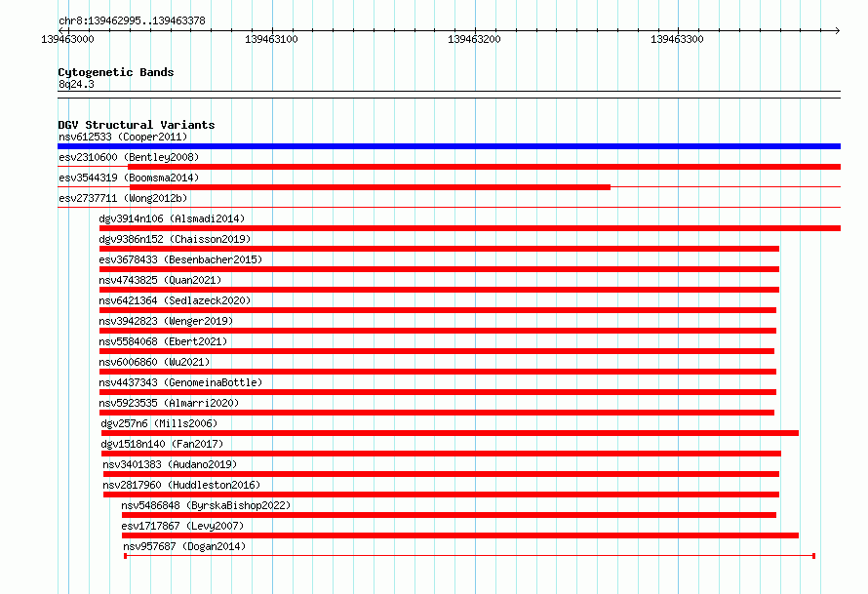Click the red bar of nsv3942823
868x594 pixels.
coord(438,331)
